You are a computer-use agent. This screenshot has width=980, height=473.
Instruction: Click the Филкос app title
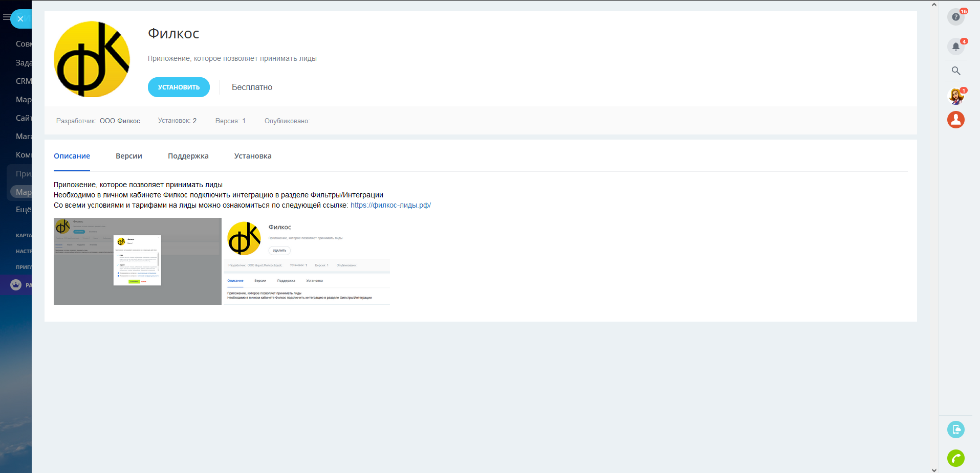(x=173, y=34)
